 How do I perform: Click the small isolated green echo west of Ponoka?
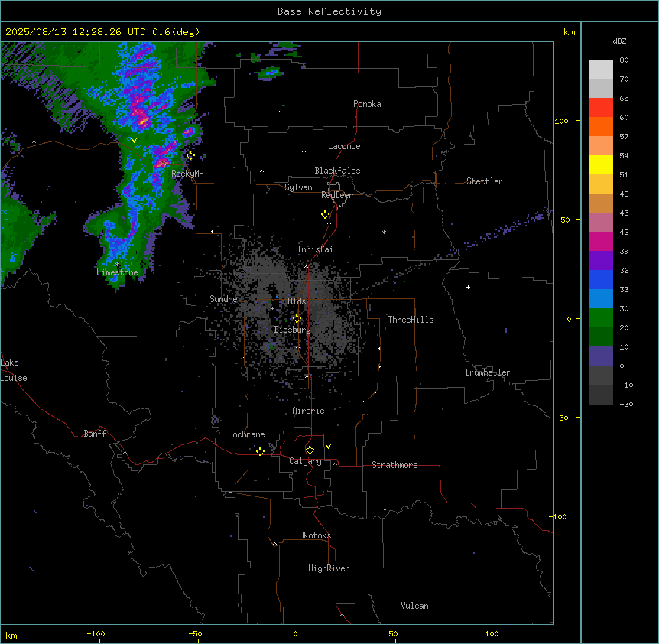(x=270, y=73)
